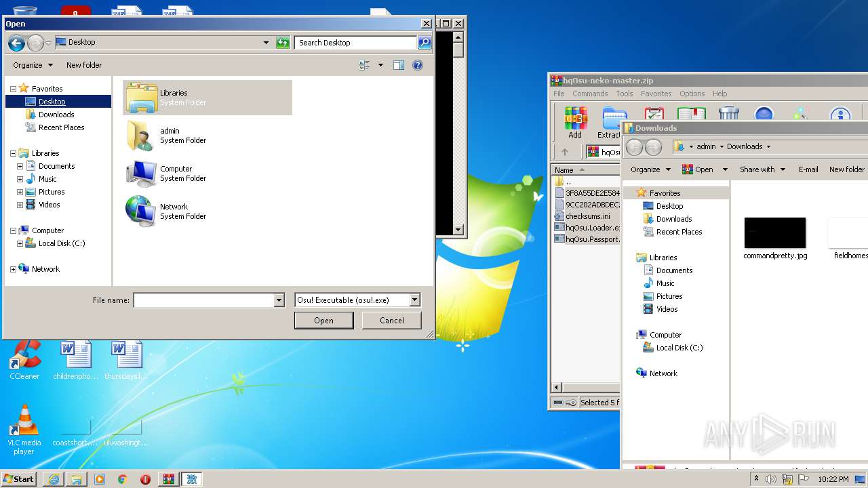Click the Open button in dialog

323,321
